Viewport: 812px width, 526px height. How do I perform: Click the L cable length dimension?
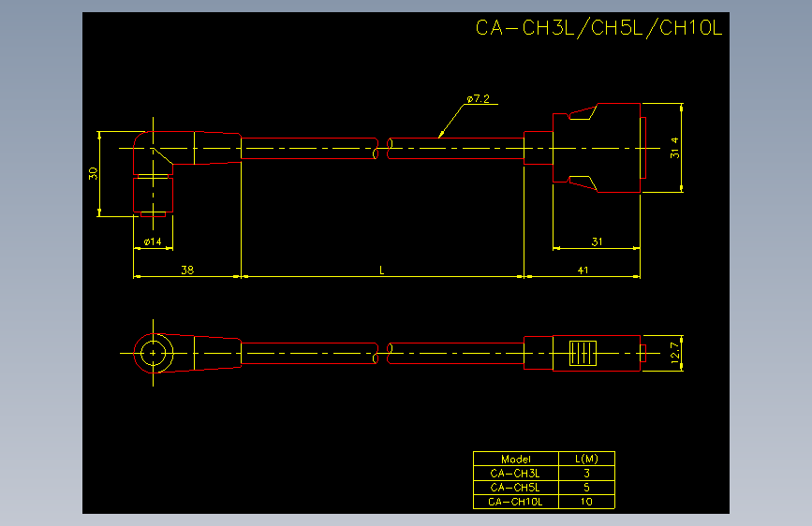click(x=382, y=270)
